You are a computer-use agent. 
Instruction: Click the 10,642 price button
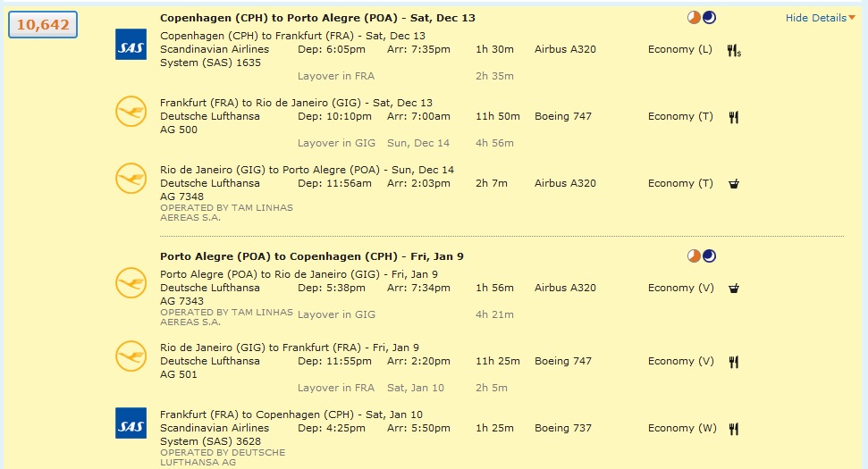(x=43, y=25)
